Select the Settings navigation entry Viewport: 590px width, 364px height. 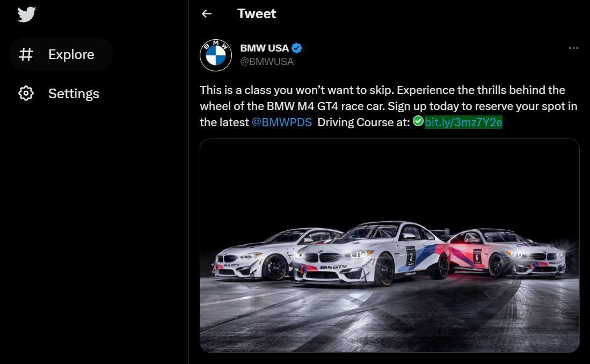pos(74,93)
